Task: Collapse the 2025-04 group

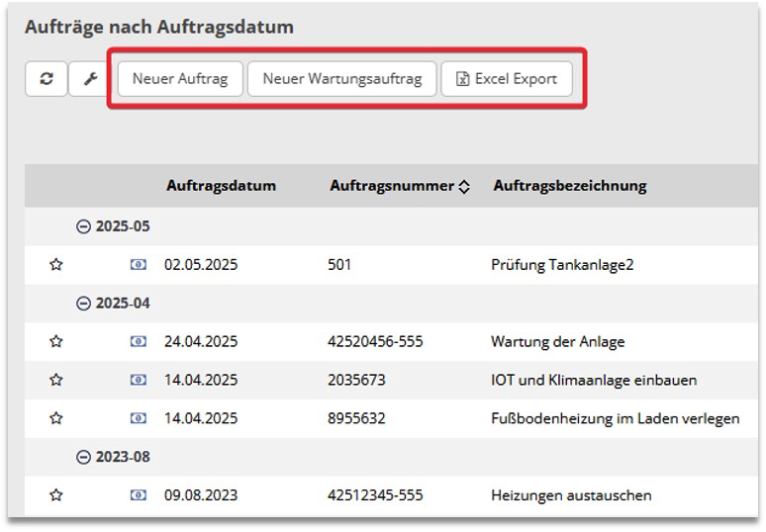Action: click(x=83, y=304)
